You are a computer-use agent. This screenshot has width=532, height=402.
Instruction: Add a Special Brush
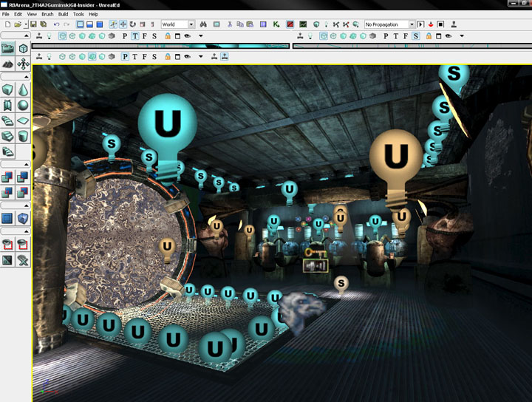click(7, 218)
